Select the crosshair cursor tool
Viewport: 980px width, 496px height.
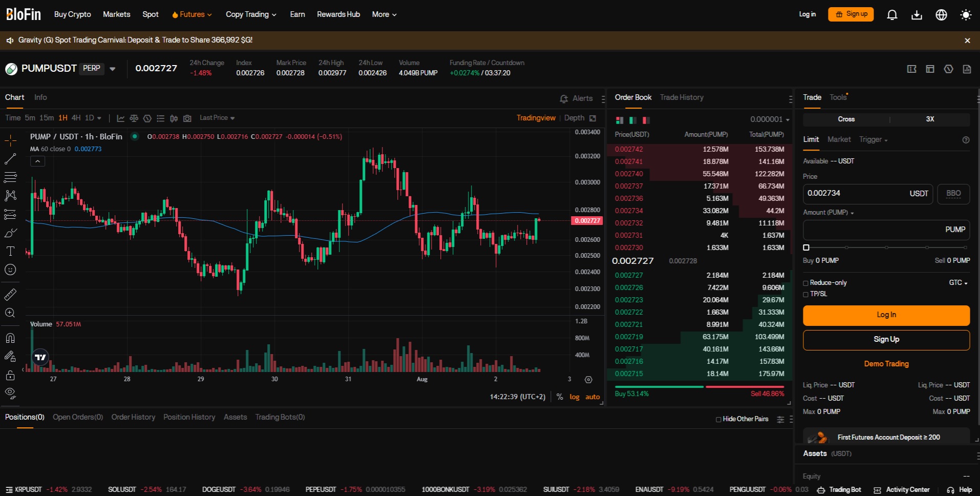point(10,139)
